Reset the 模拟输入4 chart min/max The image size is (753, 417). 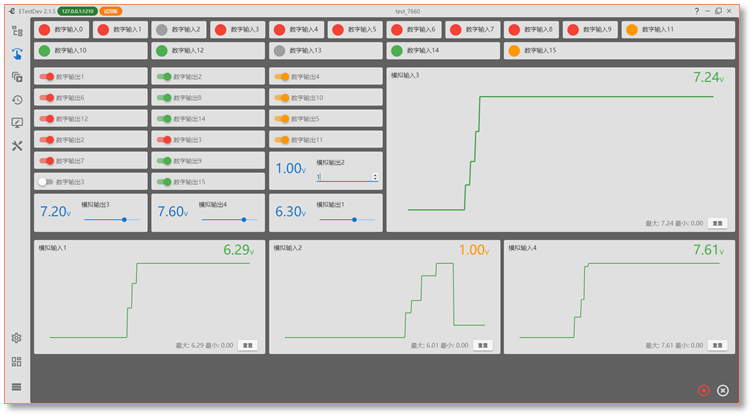717,346
